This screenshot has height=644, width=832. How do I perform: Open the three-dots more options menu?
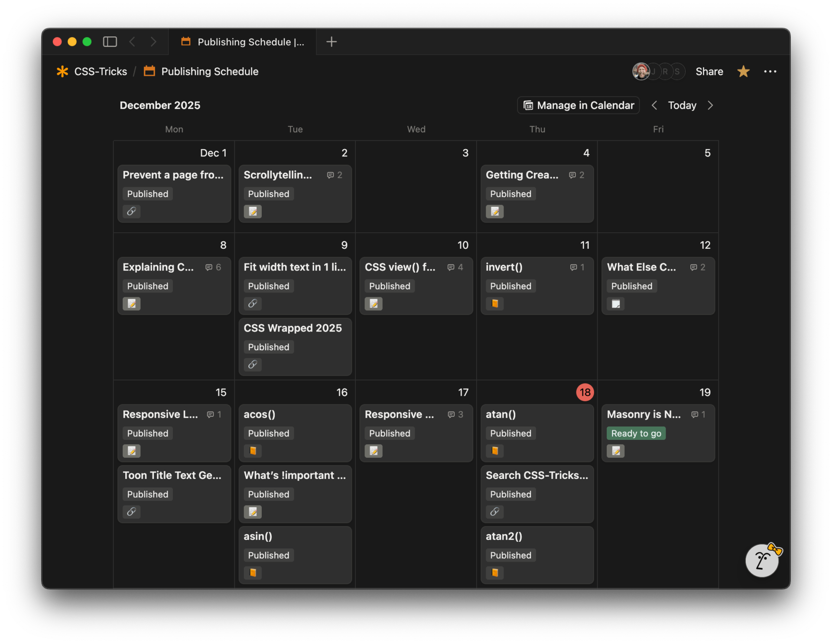[x=770, y=72]
